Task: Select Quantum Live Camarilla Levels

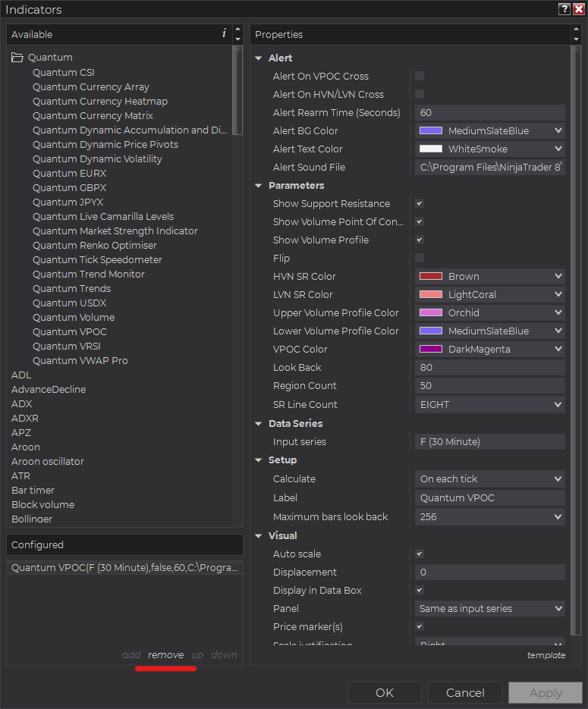Action: tap(103, 217)
